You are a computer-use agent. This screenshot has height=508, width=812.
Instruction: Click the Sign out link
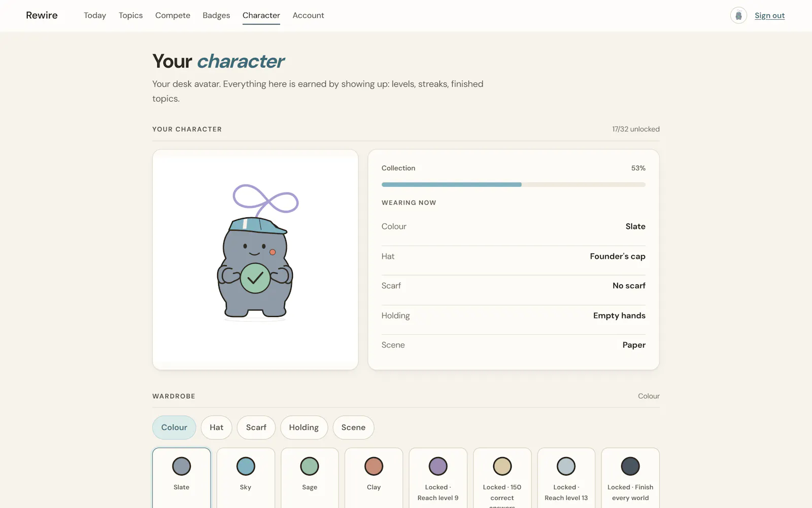point(769,16)
